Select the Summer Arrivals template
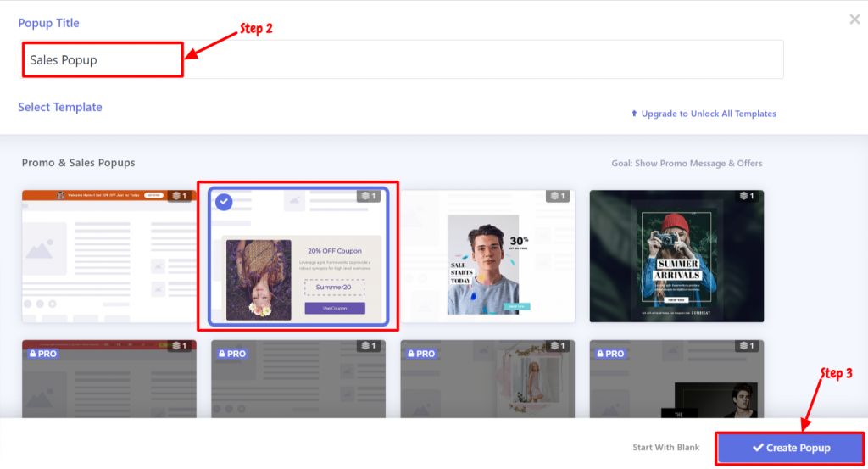Image resolution: width=868 pixels, height=469 pixels. click(x=676, y=256)
